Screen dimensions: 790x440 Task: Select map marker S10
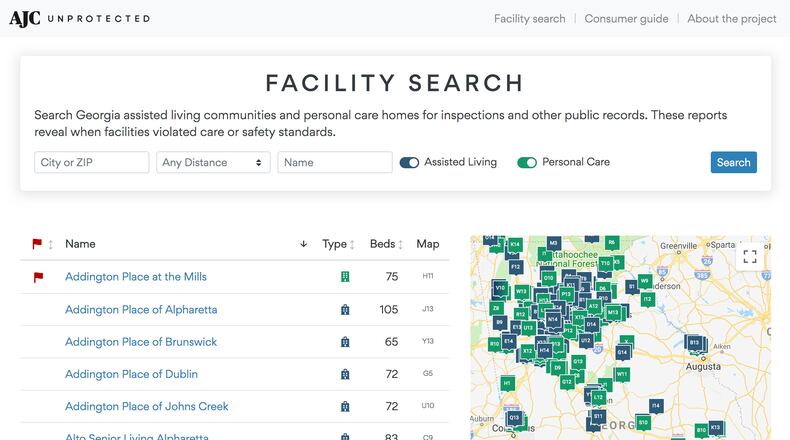click(x=643, y=422)
